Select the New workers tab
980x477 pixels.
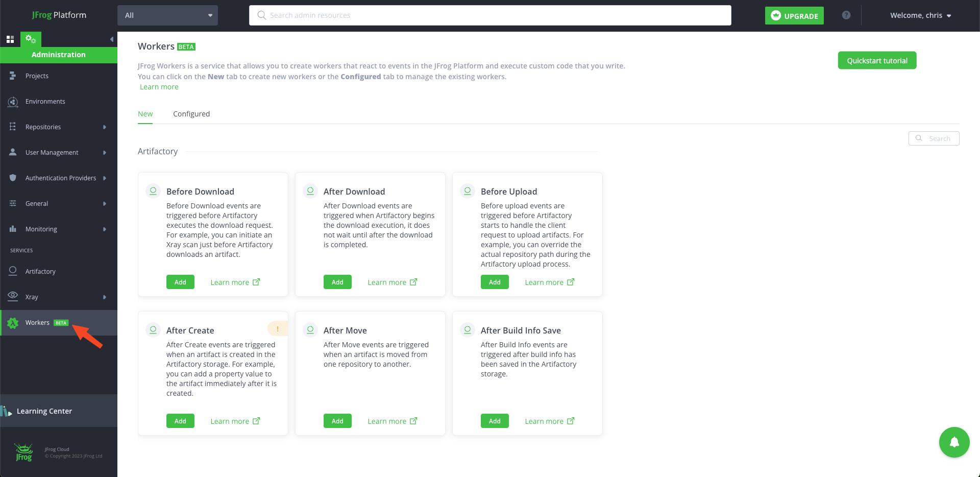point(145,113)
